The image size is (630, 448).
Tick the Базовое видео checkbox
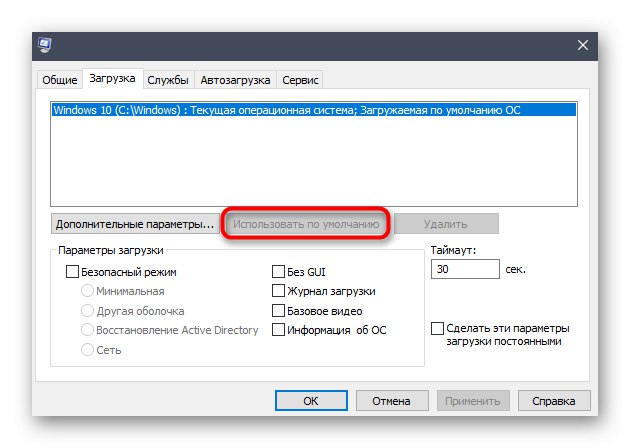coord(278,311)
